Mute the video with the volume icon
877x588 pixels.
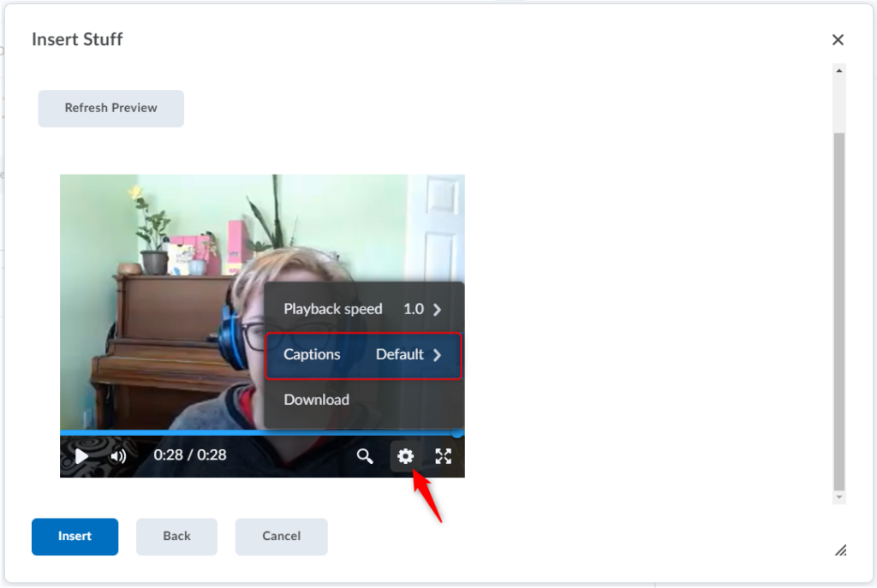click(x=118, y=456)
